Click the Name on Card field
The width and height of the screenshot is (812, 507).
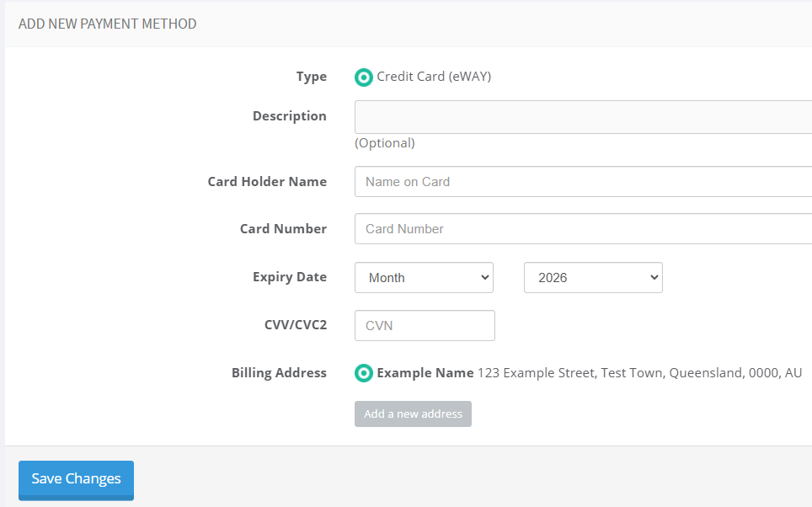click(583, 182)
